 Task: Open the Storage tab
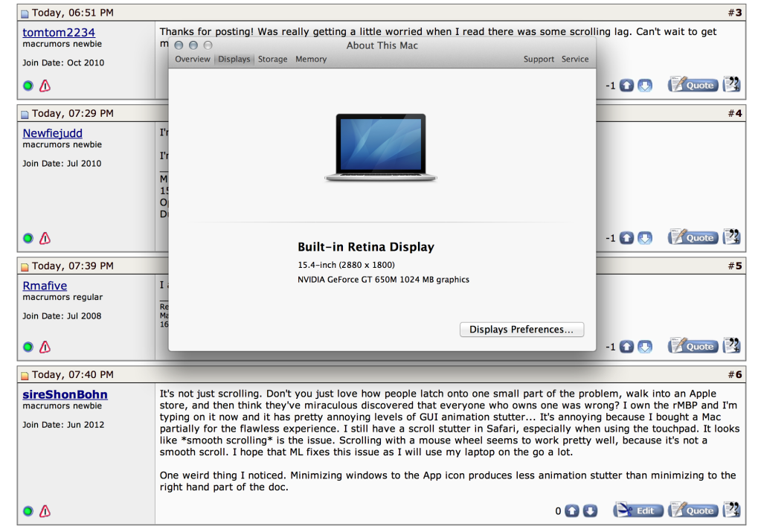tap(273, 60)
